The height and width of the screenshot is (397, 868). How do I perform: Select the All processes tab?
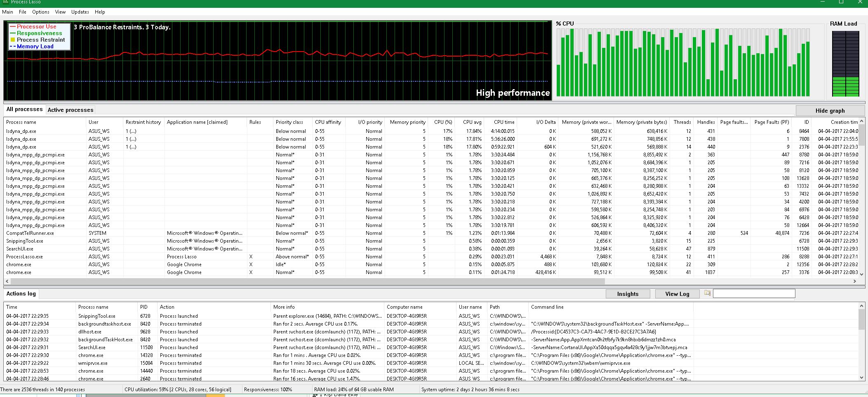(x=24, y=109)
